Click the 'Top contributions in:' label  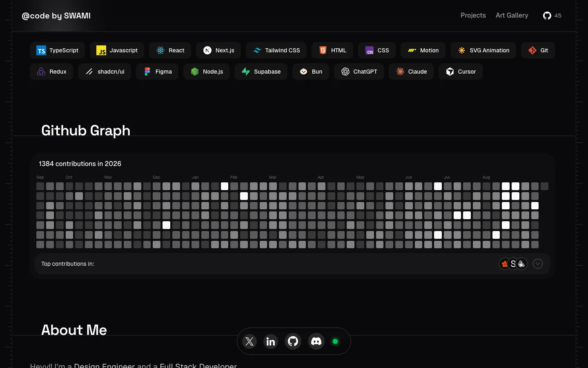pos(68,264)
